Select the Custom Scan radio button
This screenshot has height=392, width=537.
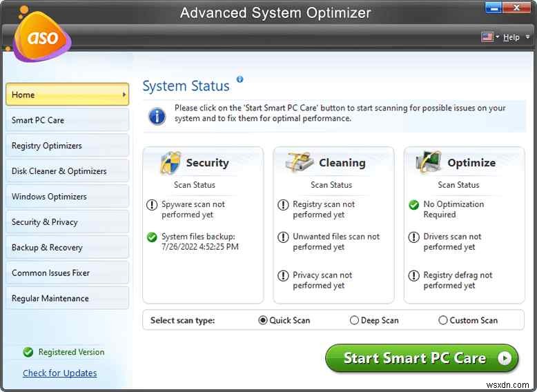pyautogui.click(x=443, y=320)
